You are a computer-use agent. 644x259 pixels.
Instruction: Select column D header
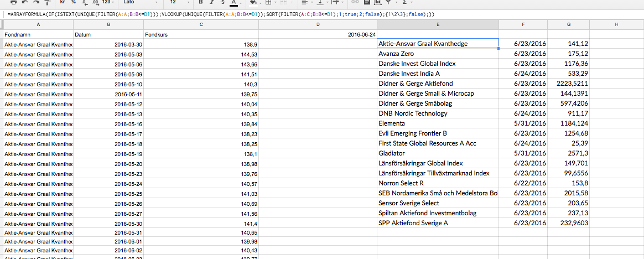pos(318,25)
